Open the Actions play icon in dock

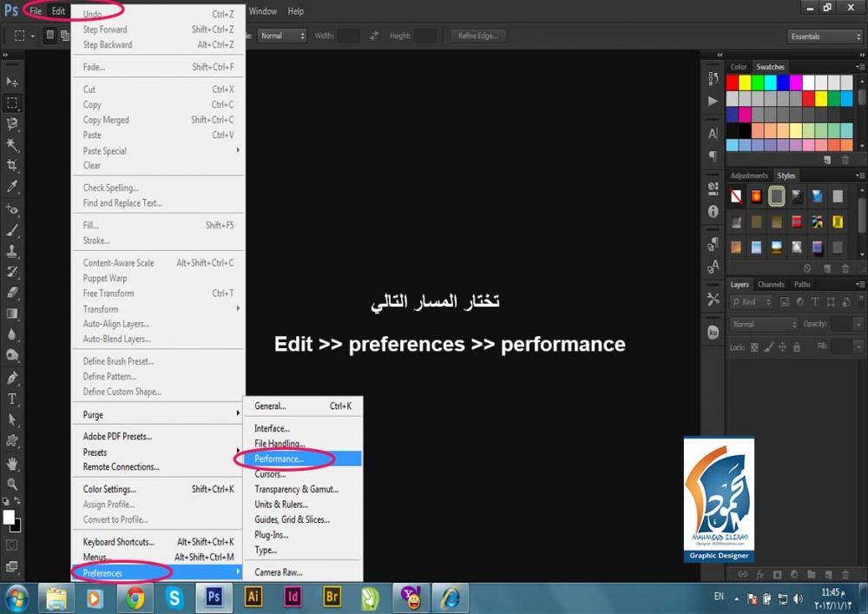tap(713, 102)
